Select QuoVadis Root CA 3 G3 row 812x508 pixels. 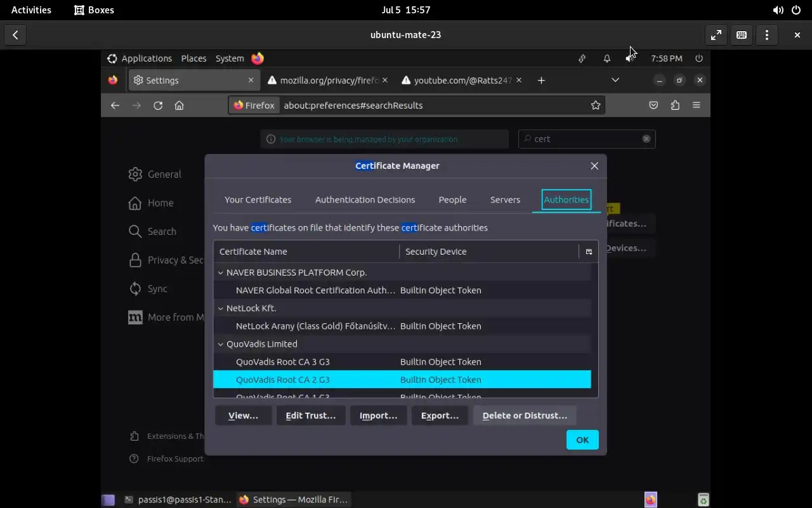(x=402, y=362)
